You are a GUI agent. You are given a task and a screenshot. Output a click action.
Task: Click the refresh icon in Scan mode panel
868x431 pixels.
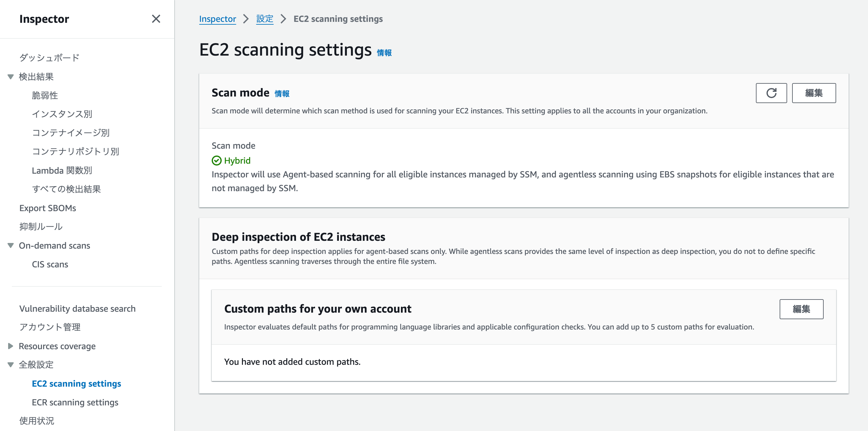coord(772,93)
